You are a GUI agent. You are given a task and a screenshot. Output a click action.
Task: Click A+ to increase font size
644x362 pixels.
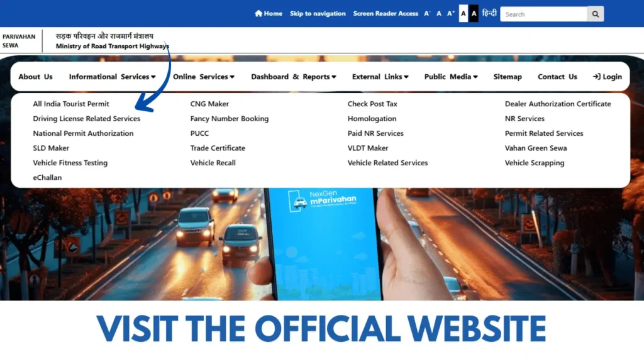coord(450,13)
